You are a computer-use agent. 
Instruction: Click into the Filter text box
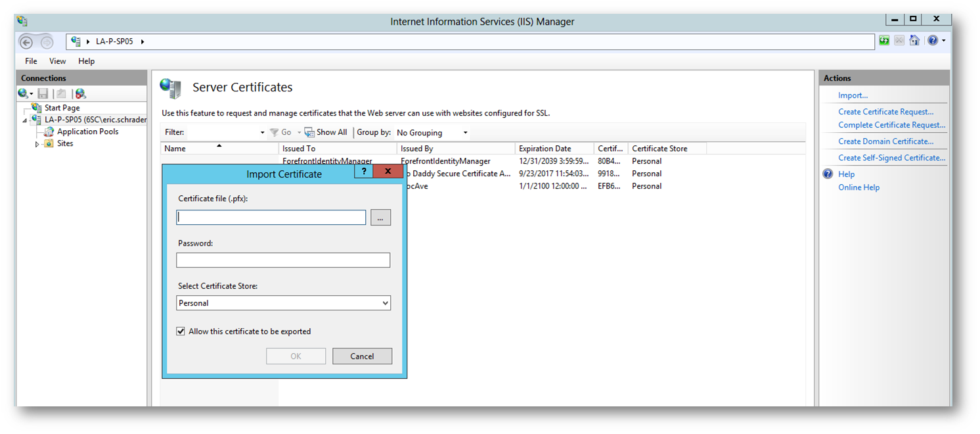coord(223,132)
